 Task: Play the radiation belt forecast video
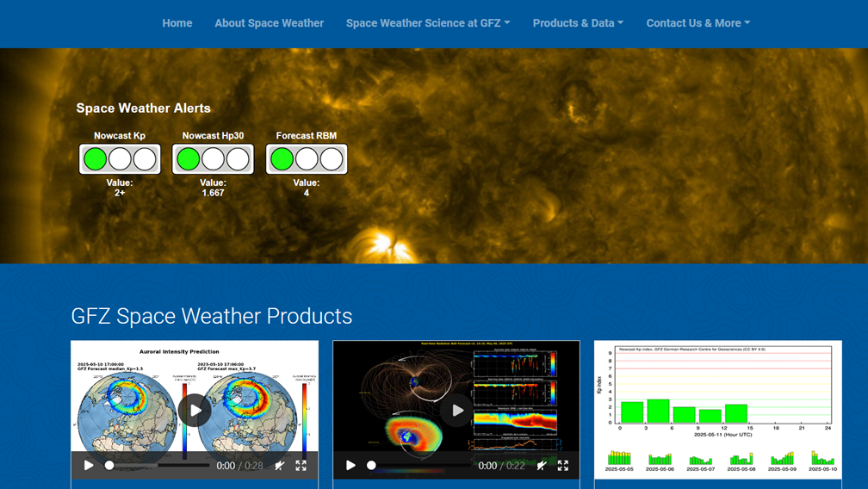[456, 411]
